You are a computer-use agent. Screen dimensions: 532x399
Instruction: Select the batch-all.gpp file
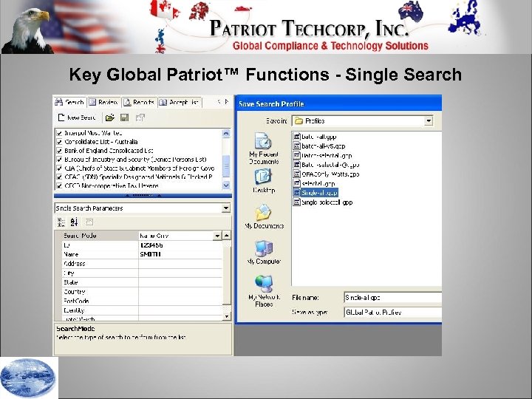click(315, 137)
